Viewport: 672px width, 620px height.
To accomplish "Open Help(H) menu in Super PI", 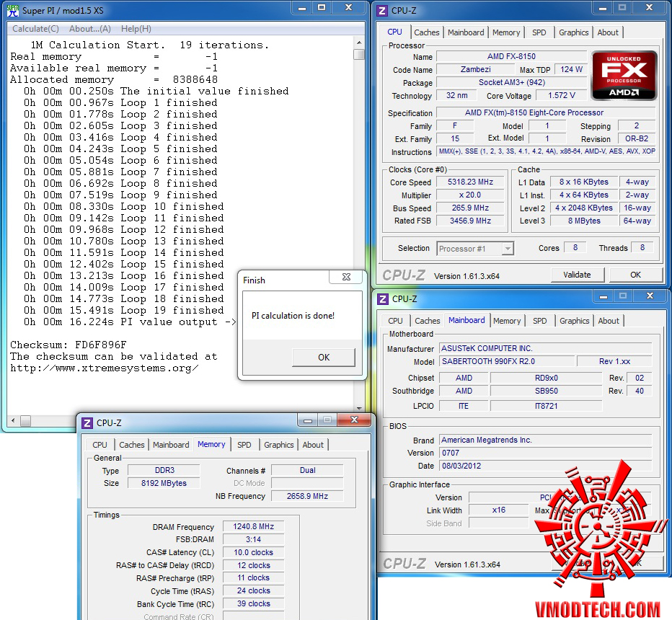I will (136, 29).
